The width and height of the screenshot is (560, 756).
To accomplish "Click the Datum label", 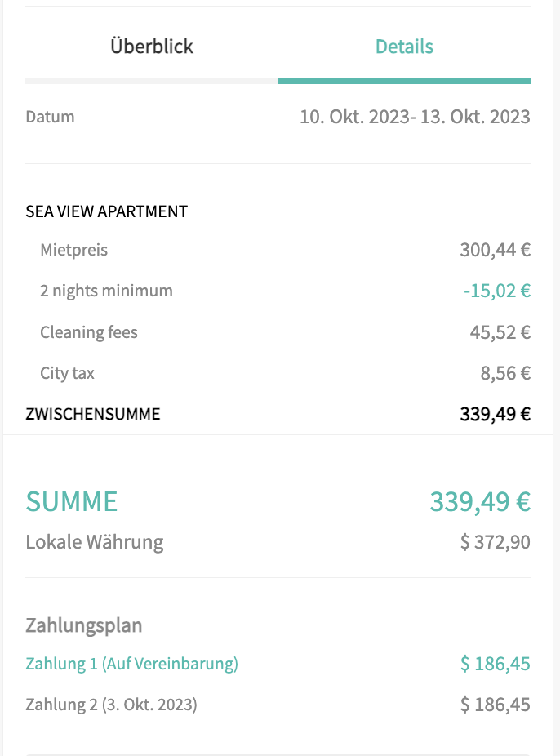I will click(51, 117).
